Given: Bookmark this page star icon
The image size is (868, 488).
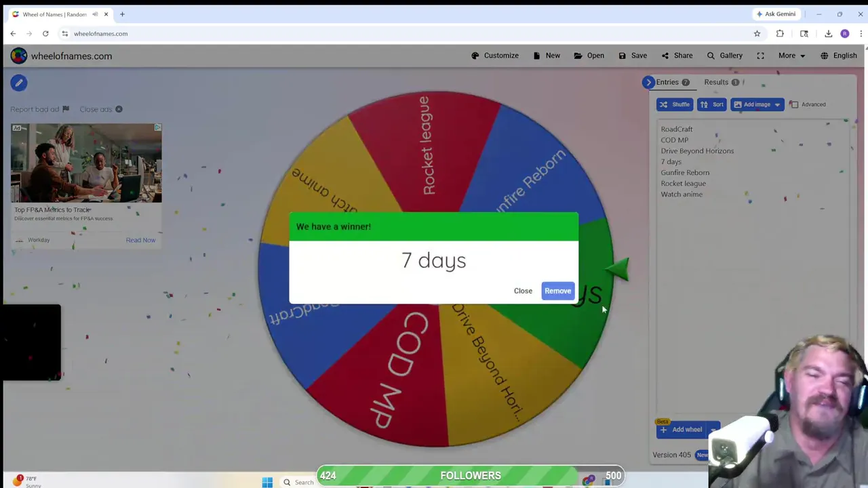Looking at the screenshot, I should tap(757, 33).
